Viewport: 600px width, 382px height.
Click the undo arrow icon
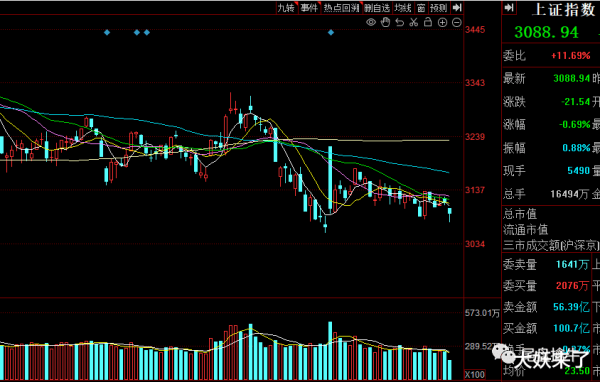pyautogui.click(x=399, y=23)
